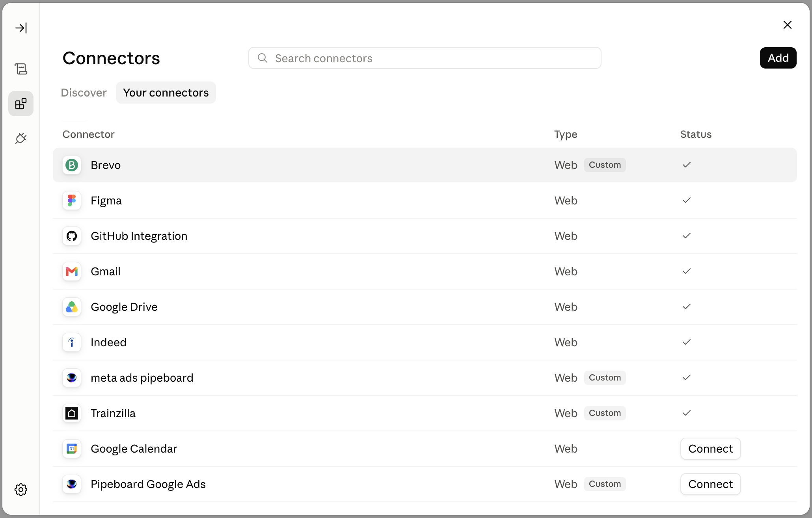
Task: Click the meta ads pipeboard icon
Action: [x=72, y=378]
